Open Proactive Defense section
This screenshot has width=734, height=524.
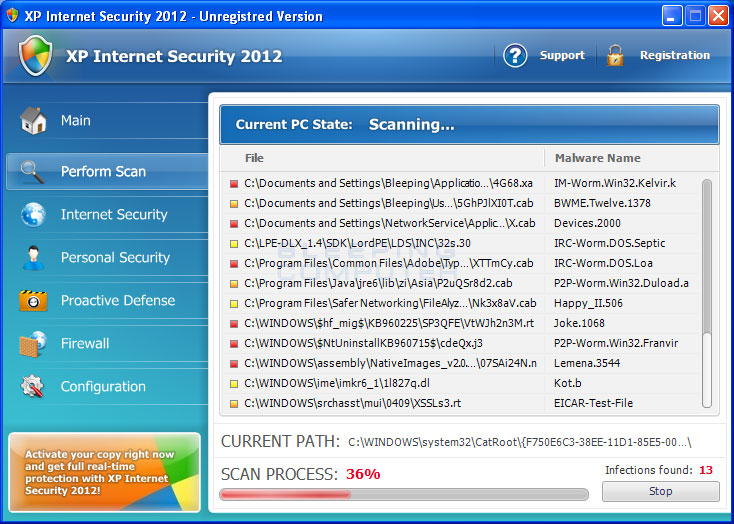[x=107, y=301]
